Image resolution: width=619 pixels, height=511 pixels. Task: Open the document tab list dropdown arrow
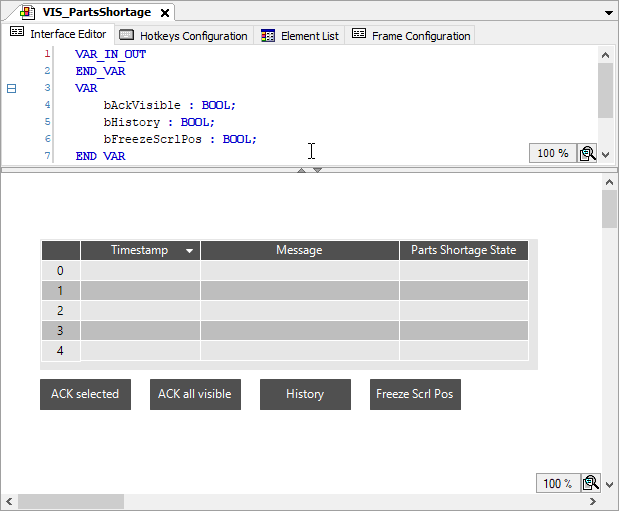coord(608,13)
